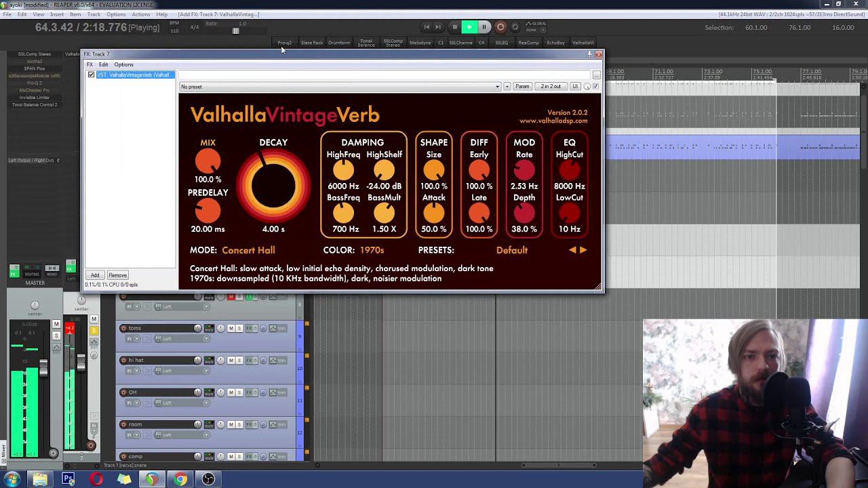Click the EchoBoy toolbar button
Screen dimensions: 868x488
tap(556, 43)
